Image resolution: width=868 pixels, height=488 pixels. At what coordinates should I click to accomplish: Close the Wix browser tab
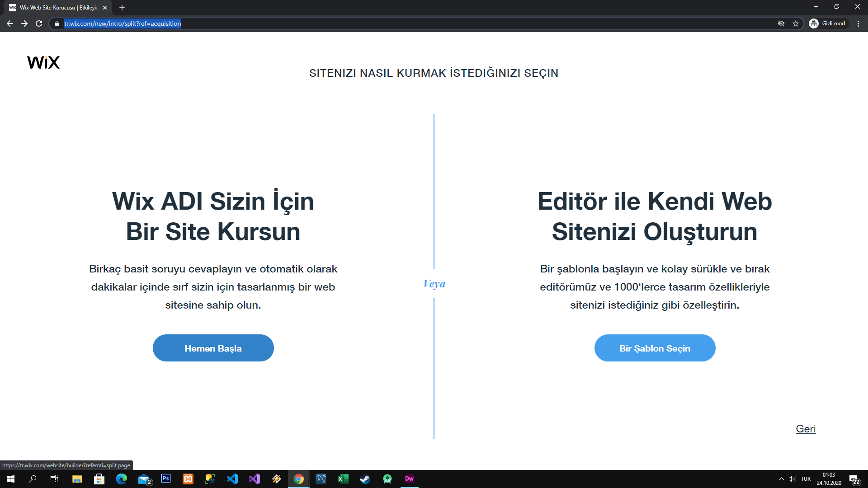click(105, 8)
